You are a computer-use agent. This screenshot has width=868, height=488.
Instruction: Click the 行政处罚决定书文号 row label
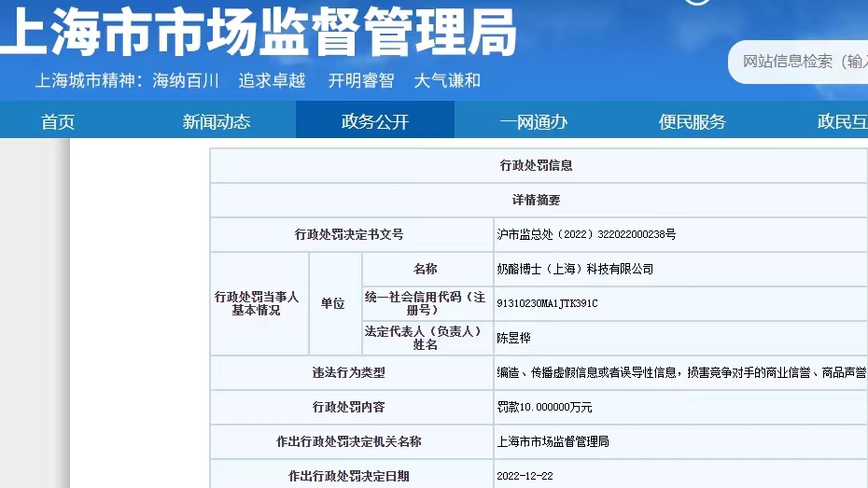pyautogui.click(x=349, y=235)
